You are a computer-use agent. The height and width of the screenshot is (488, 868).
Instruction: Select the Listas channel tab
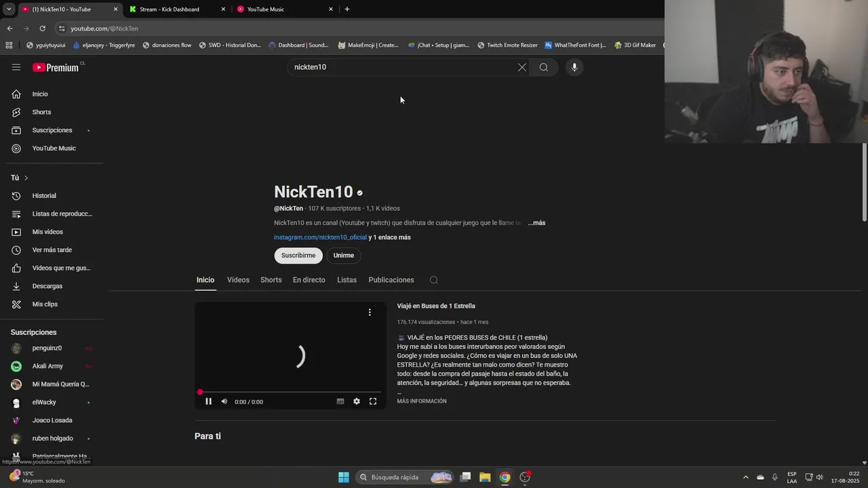point(347,280)
